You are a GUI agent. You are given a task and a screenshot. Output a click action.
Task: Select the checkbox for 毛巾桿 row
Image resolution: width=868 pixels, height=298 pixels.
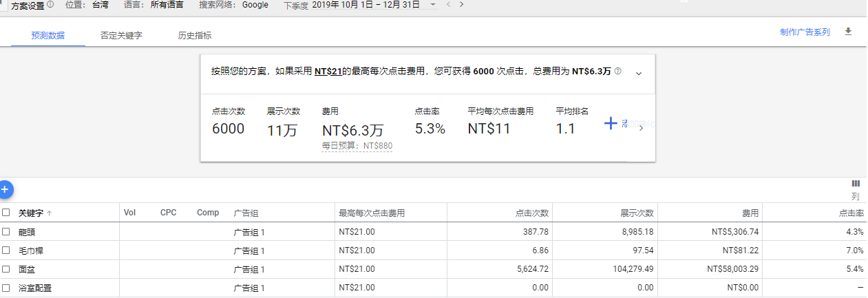click(6, 251)
